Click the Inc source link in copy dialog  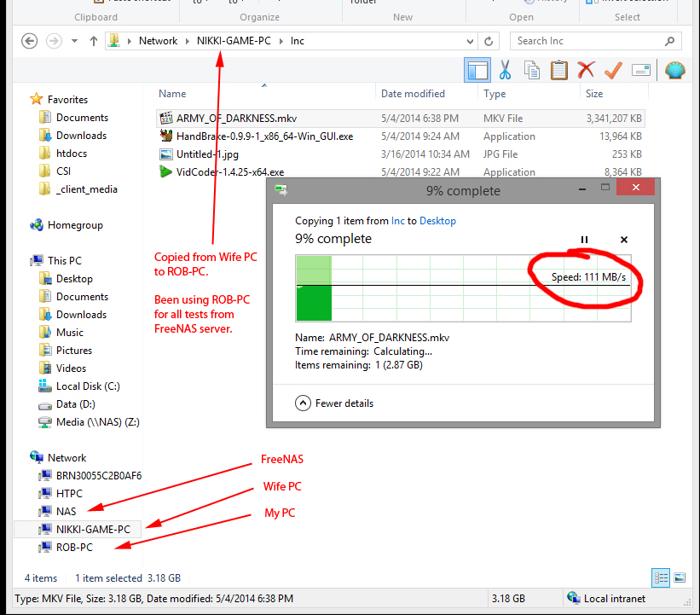tap(398, 221)
